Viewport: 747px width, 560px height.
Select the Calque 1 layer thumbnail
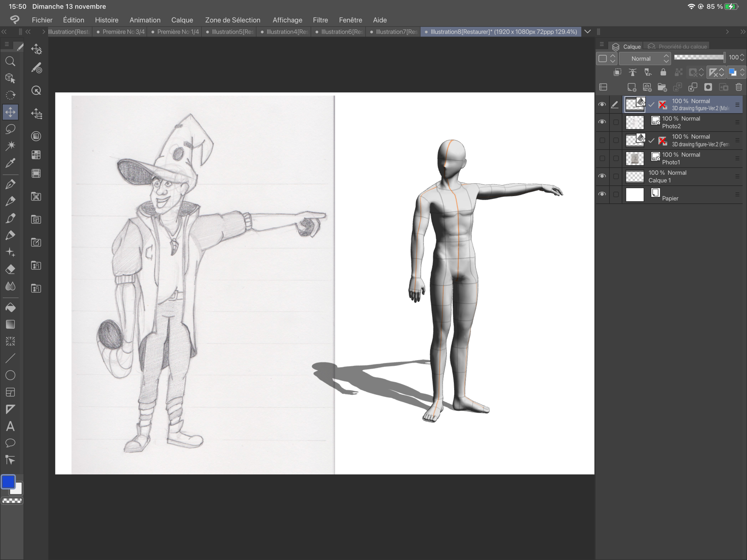(635, 176)
